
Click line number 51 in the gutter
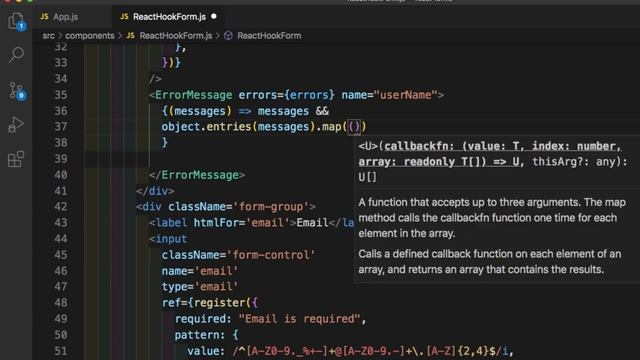point(61,351)
